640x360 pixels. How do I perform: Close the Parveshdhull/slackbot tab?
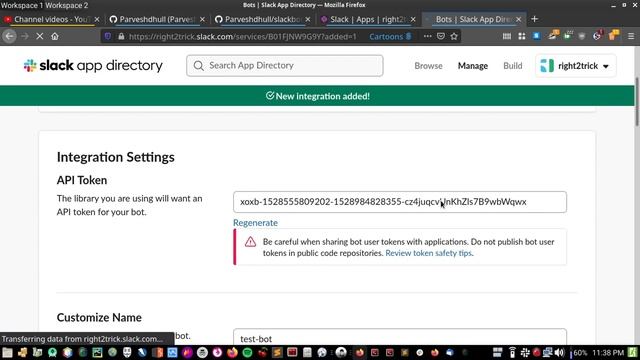(x=308, y=19)
